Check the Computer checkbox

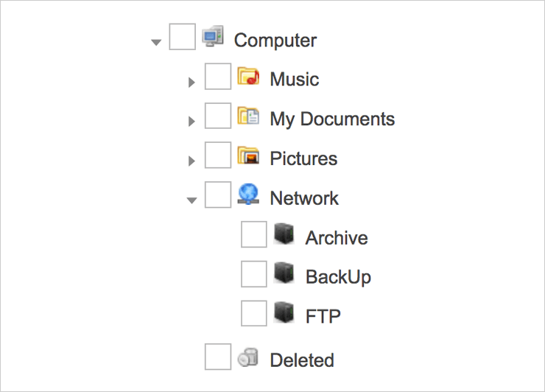(x=182, y=37)
